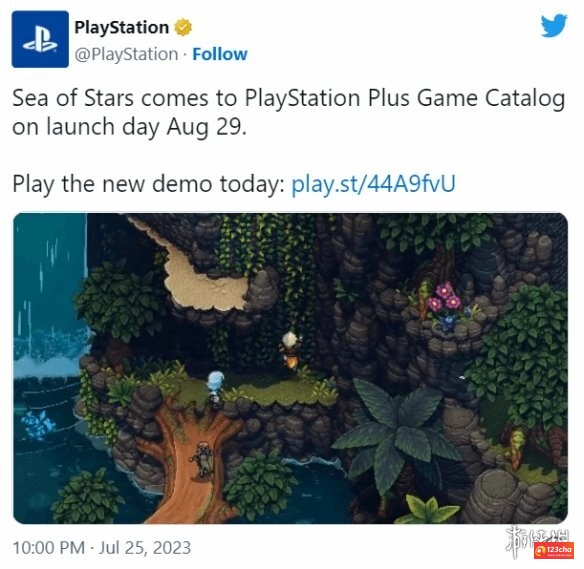Open the play.st/44A9fvU demo link
The width and height of the screenshot is (584, 569).
(x=373, y=184)
